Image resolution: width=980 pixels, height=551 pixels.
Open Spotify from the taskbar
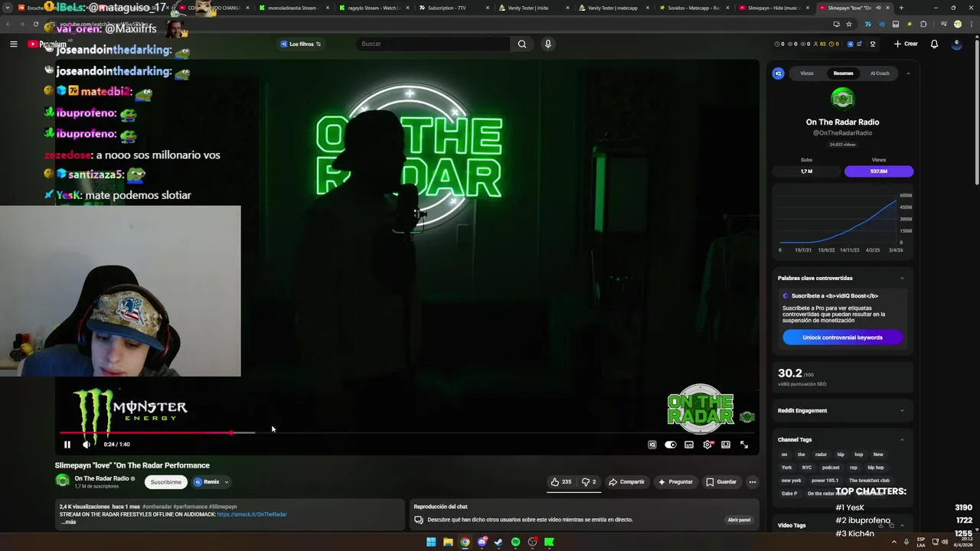tap(515, 542)
